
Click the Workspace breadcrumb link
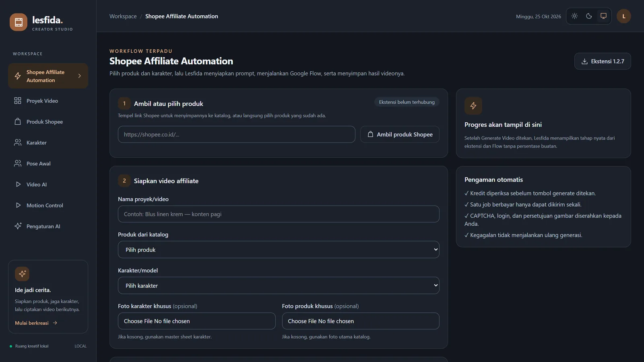pos(123,16)
